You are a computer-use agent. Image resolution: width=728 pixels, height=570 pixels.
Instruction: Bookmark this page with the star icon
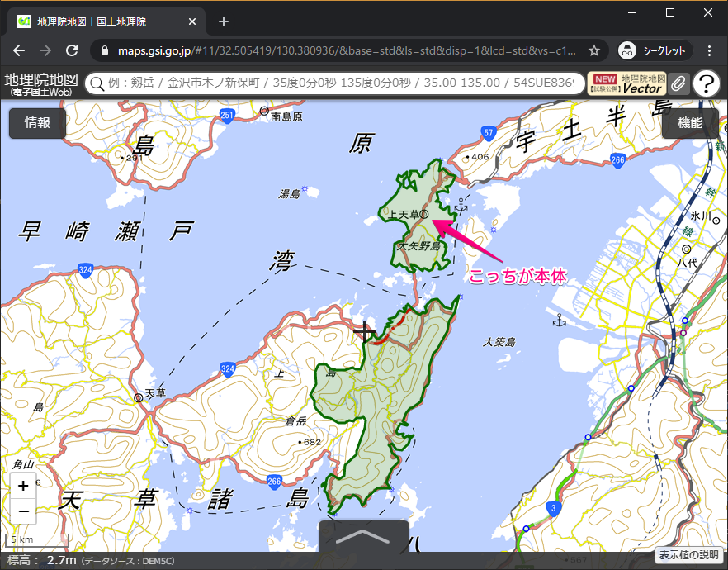[593, 50]
